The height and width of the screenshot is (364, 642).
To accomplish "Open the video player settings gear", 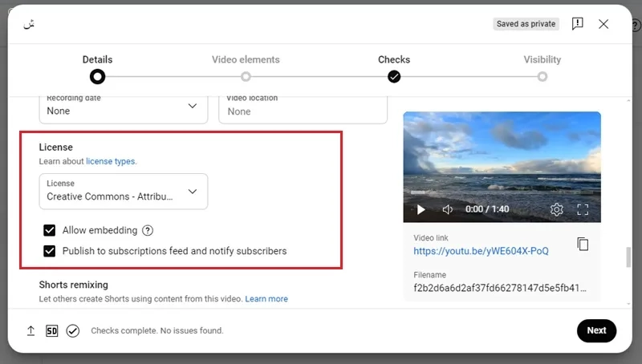I will 556,209.
